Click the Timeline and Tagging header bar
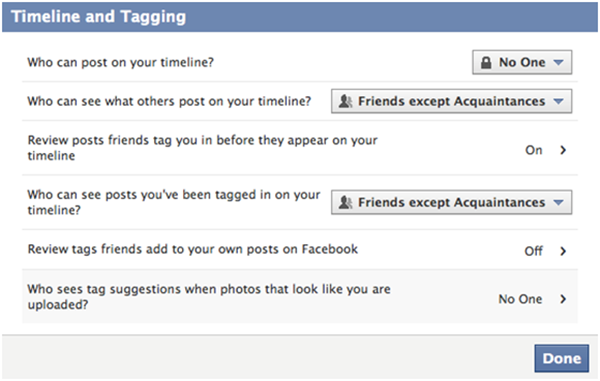The image size is (600, 381). [300, 17]
